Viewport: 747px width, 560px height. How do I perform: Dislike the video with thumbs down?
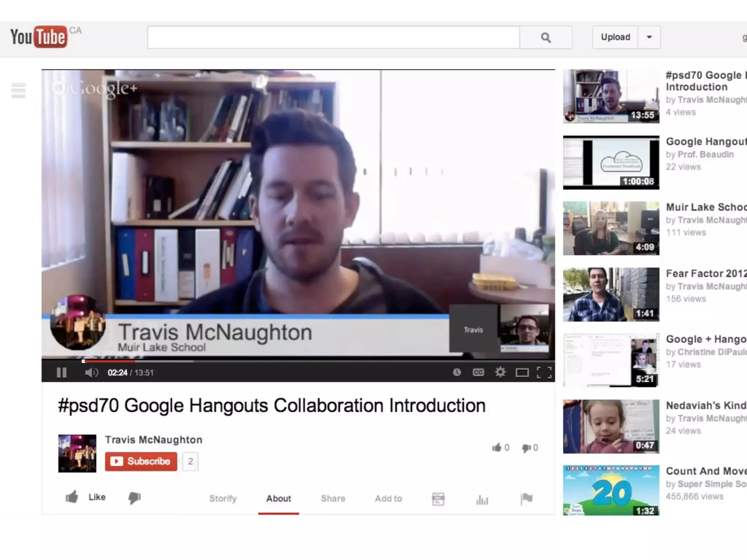pyautogui.click(x=134, y=498)
